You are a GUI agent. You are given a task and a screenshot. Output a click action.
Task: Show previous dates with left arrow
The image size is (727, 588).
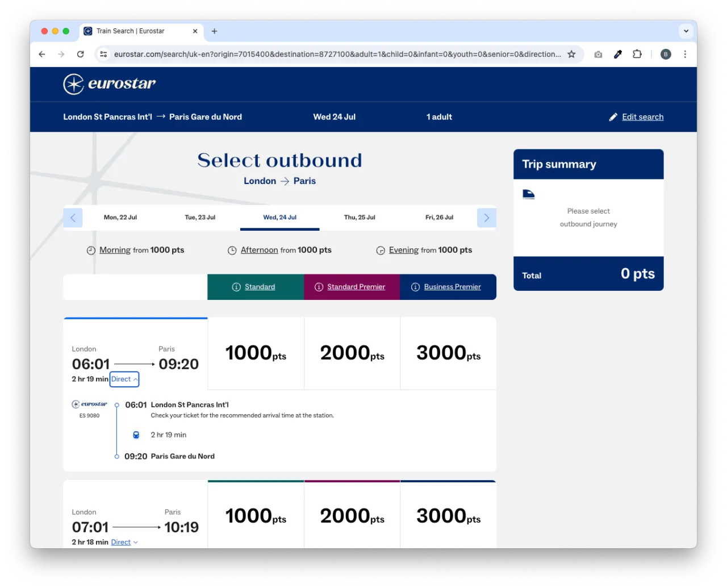coord(73,218)
